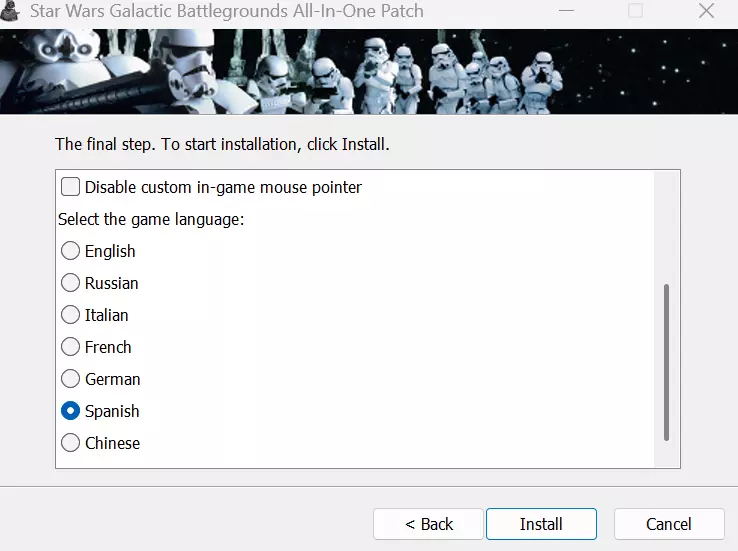738x551 pixels.
Task: Close the installer window
Action: tap(706, 10)
